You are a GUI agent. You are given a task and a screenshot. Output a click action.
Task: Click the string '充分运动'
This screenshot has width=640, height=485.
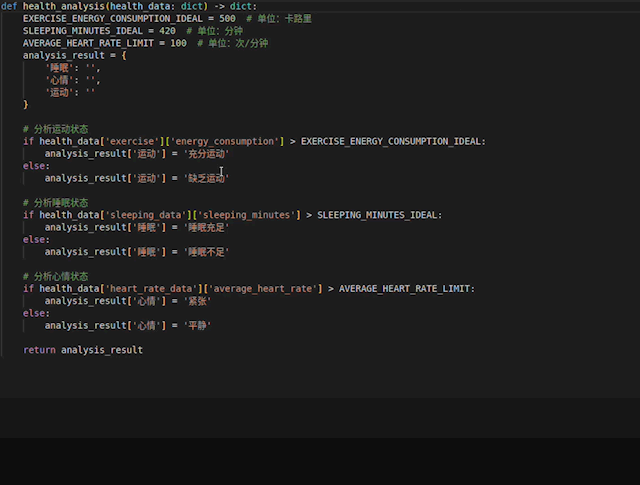207,154
